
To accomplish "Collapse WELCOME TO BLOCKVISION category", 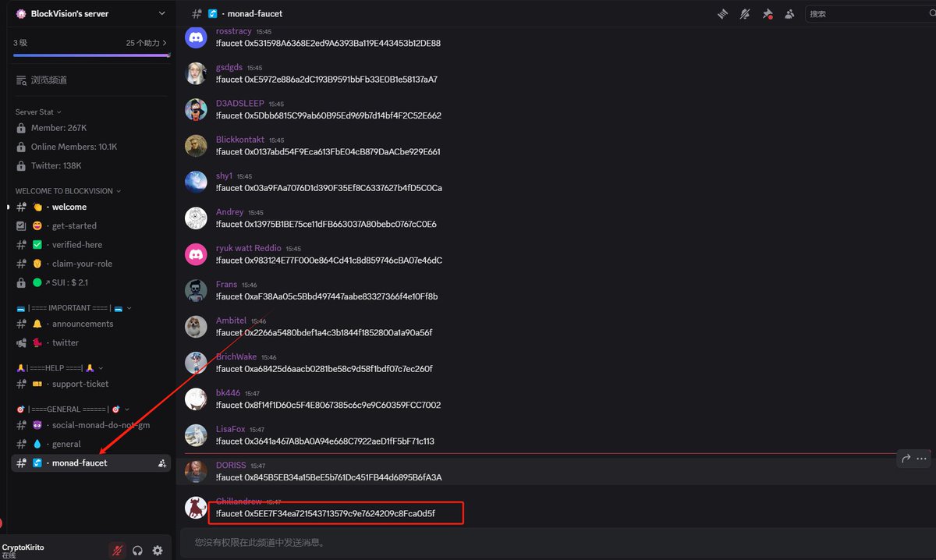I will pos(68,191).
